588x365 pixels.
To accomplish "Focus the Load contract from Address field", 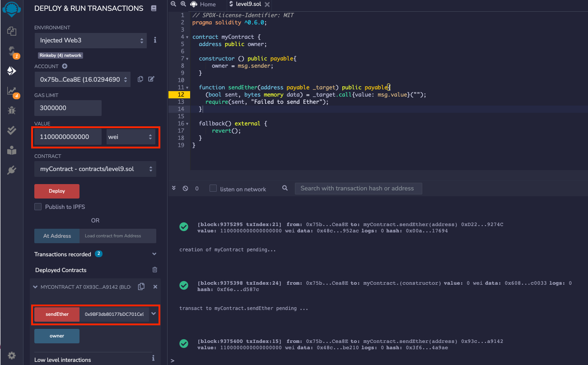I will (x=118, y=236).
